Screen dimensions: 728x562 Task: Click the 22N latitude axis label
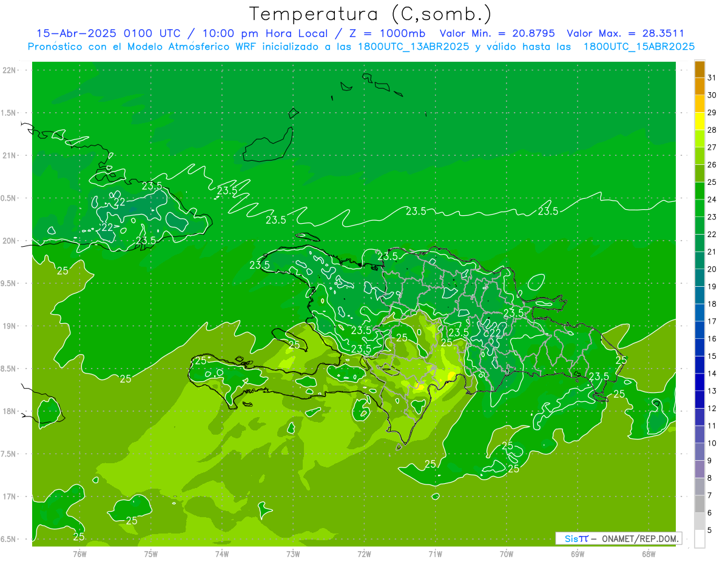tap(10, 70)
